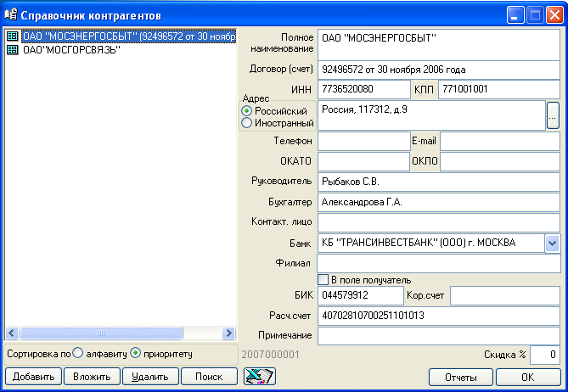This screenshot has width=568, height=392.
Task: Sort list by приоритету radio option
Action: [x=135, y=353]
